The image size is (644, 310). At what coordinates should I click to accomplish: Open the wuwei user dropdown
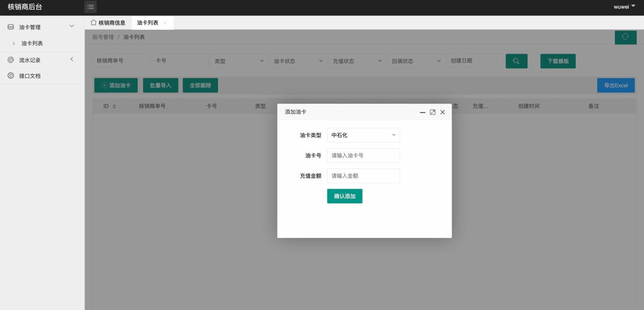click(625, 7)
